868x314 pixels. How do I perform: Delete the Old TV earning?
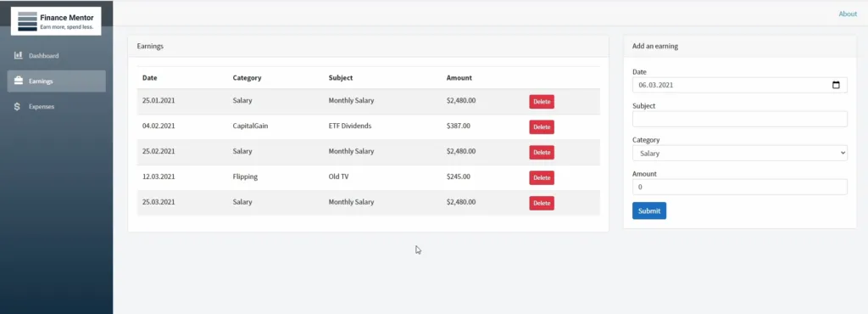[542, 177]
